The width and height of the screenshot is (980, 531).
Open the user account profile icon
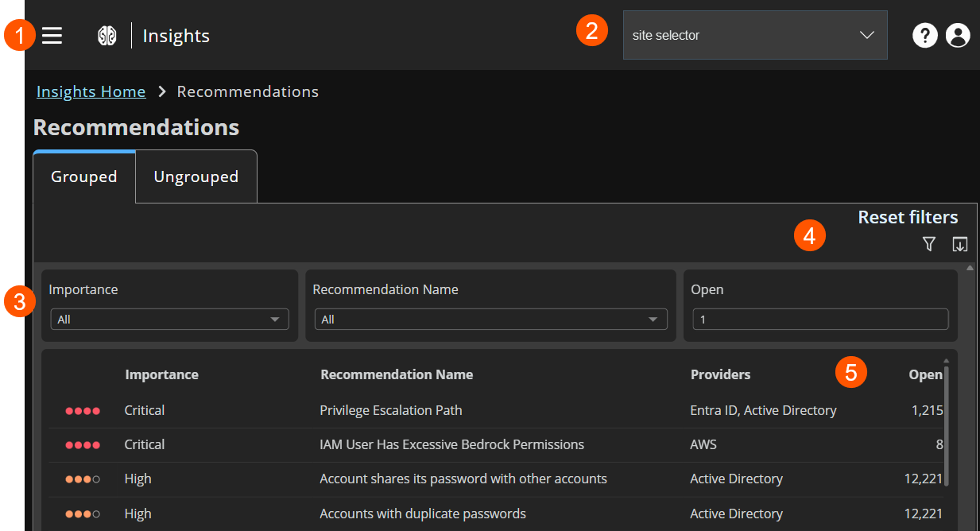tap(958, 36)
